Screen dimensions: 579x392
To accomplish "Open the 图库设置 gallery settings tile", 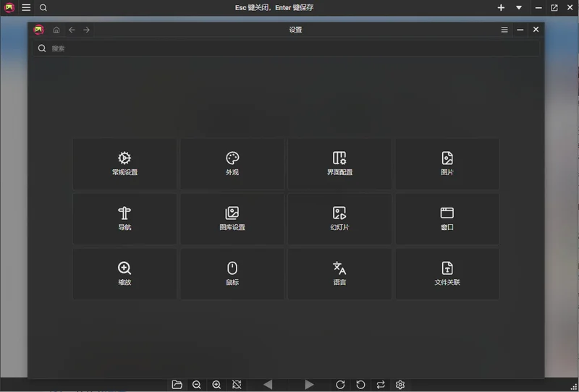I will click(x=232, y=219).
